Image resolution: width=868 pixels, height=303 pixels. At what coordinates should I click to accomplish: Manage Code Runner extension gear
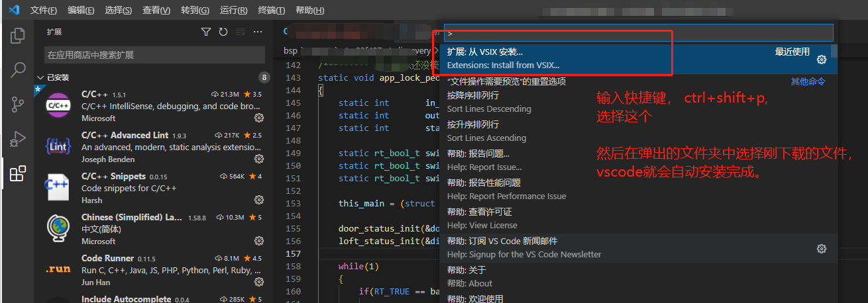[259, 282]
